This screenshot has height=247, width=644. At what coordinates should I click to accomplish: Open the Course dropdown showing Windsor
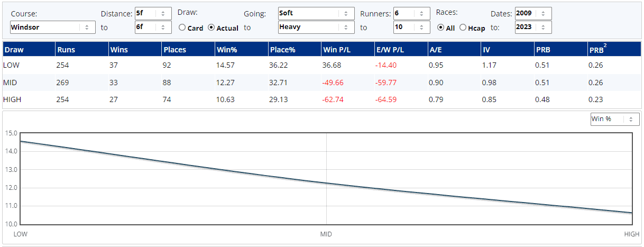(52, 27)
